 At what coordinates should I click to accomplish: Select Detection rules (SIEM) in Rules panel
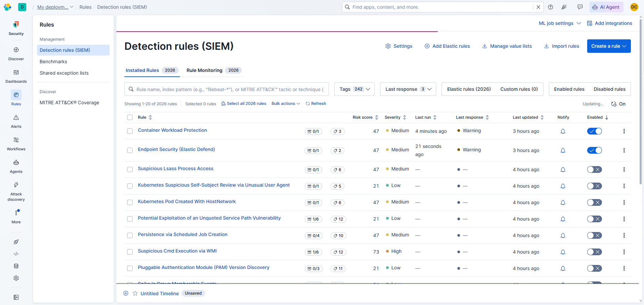click(x=73, y=50)
